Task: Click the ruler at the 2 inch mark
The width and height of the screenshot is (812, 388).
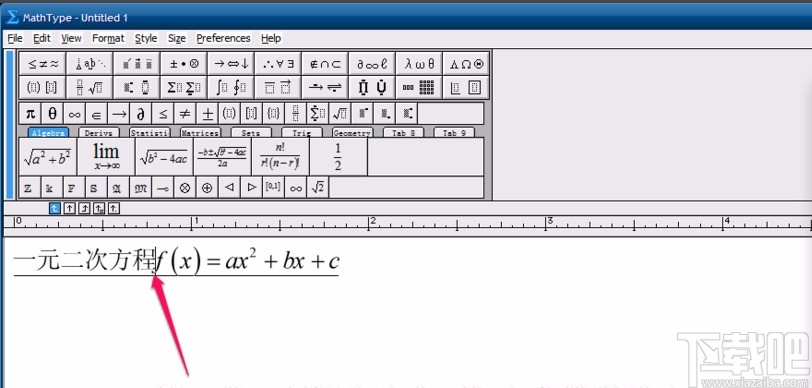Action: (x=368, y=223)
